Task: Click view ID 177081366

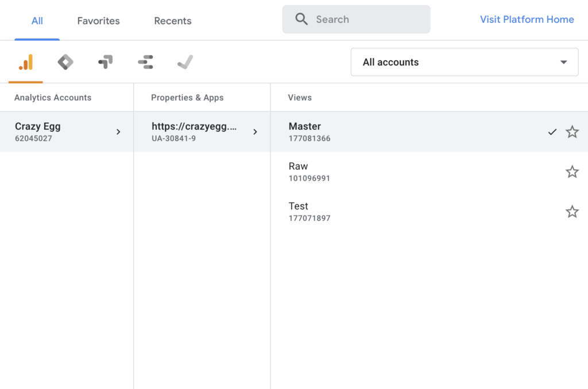Action: pyautogui.click(x=310, y=138)
